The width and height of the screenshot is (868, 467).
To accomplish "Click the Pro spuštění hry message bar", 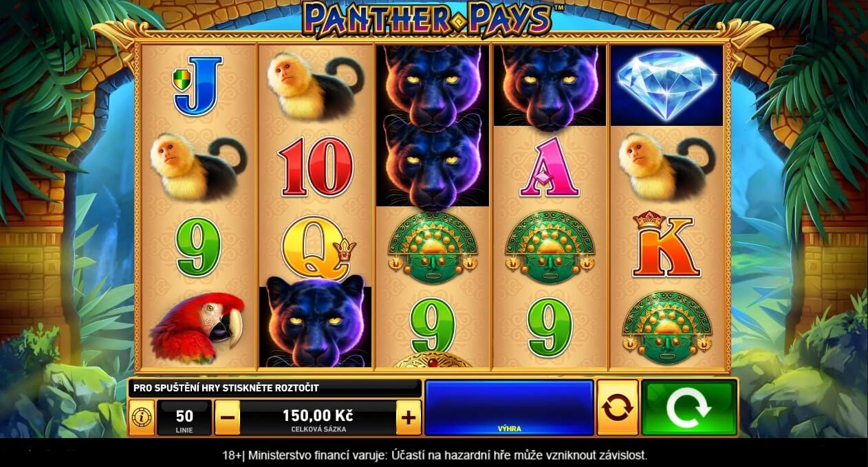I will click(x=275, y=388).
